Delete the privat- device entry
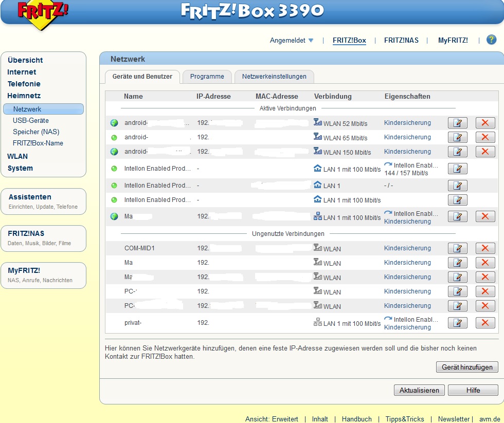Image resolution: width=504 pixels, height=423 pixels. (485, 322)
